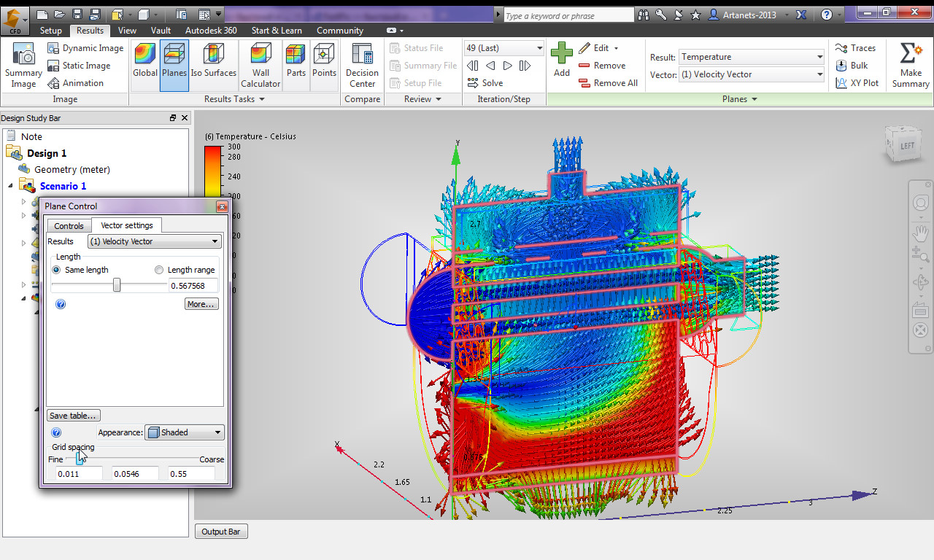Go to the first iteration step
This screenshot has height=560, width=934.
point(473,66)
